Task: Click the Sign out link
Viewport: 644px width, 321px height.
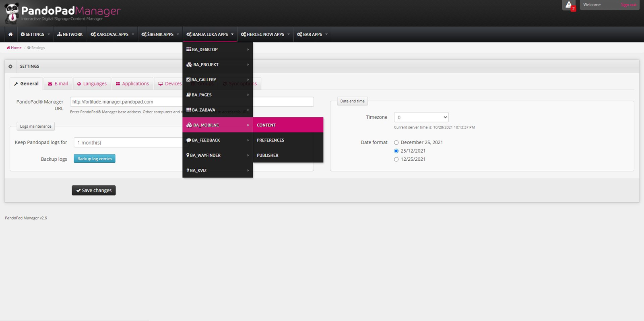Action: click(629, 5)
